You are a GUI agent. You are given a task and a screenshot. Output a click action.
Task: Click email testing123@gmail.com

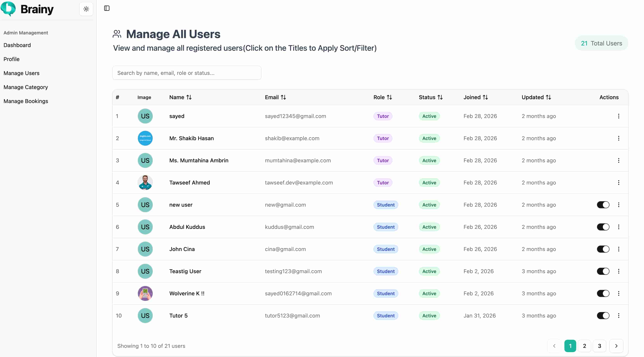(293, 271)
